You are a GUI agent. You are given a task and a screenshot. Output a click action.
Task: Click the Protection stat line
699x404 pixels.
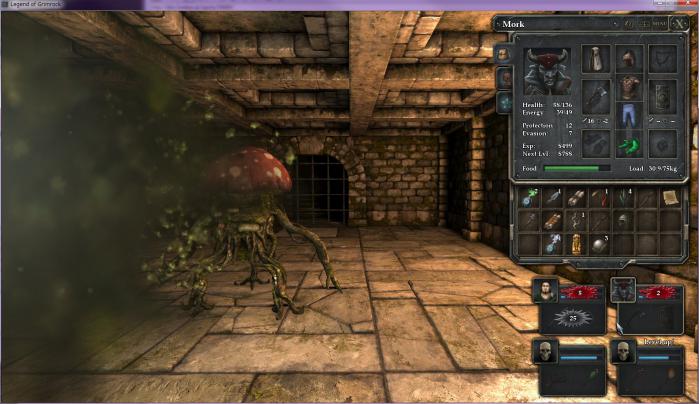(547, 126)
